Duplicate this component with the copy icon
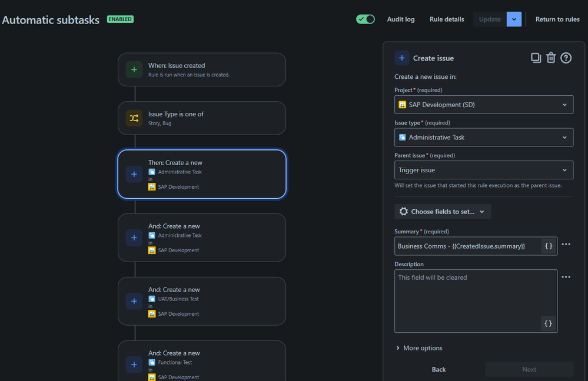 536,58
